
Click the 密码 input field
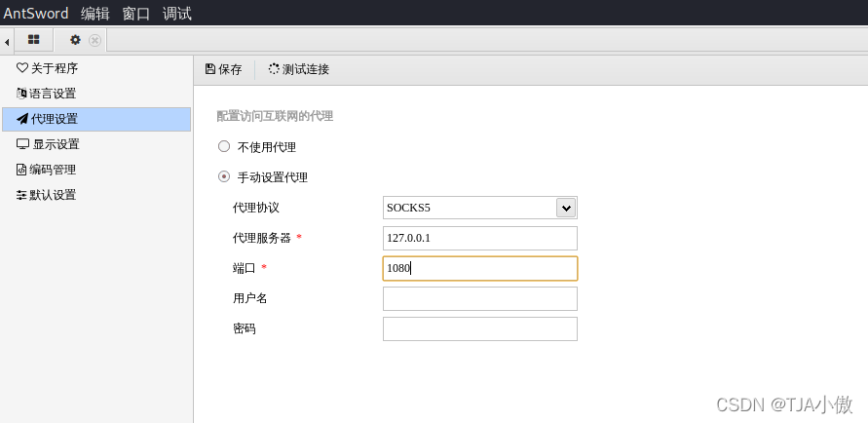[x=480, y=328]
